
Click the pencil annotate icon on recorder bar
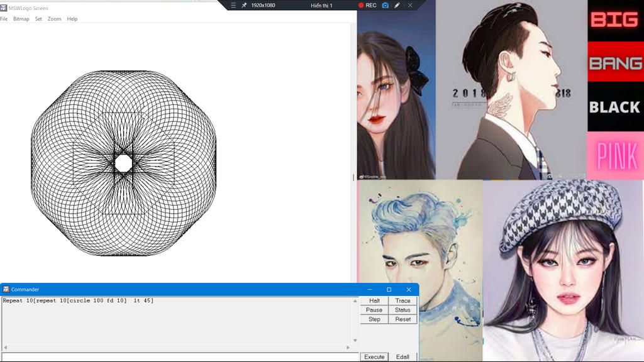[x=397, y=5]
